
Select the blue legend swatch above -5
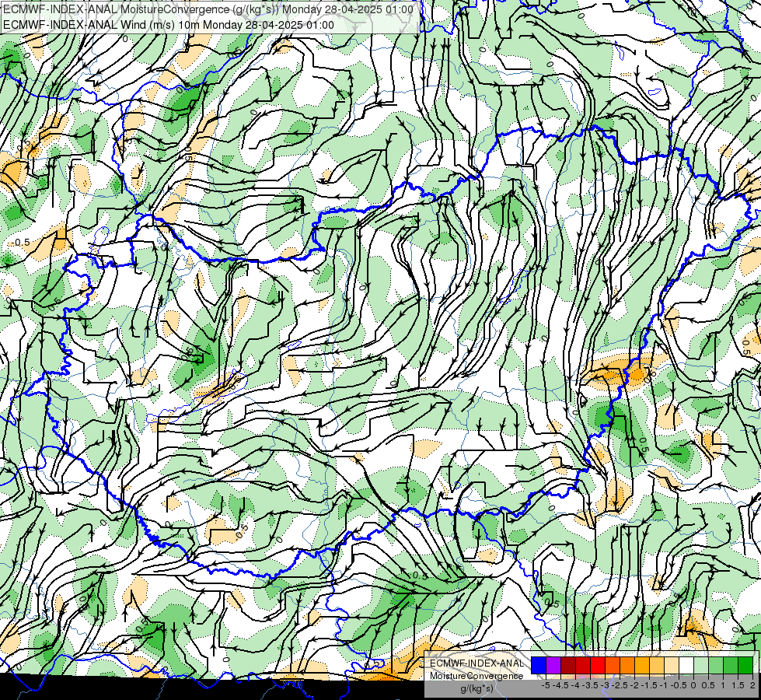pyautogui.click(x=539, y=666)
